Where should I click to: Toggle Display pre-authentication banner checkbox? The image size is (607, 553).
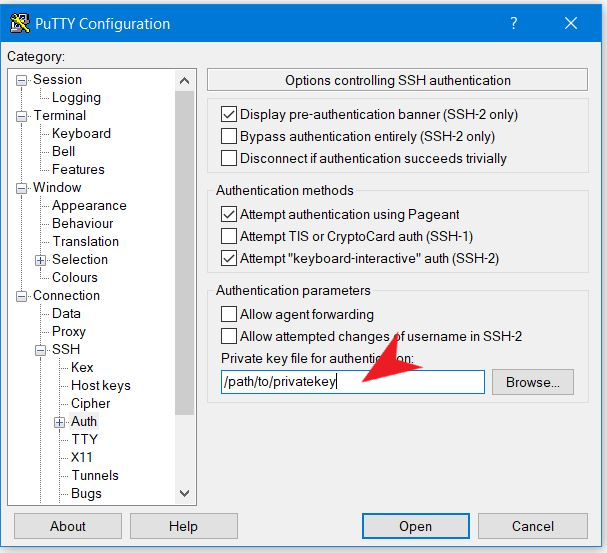229,114
